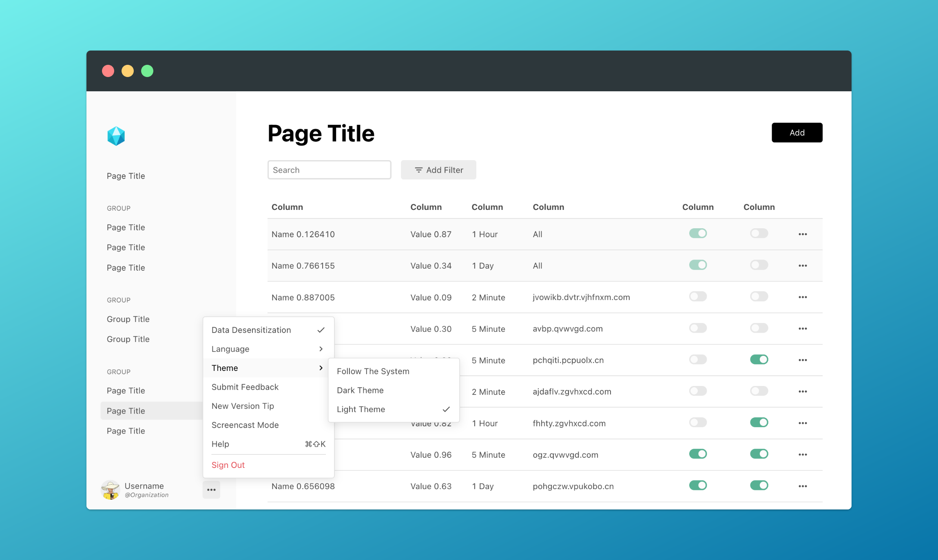Open row actions for Name 0.126410

click(x=803, y=234)
